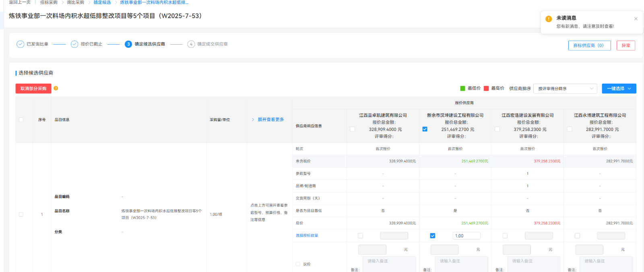Click the orange warning icon in 未读消息 notification
The height and width of the screenshot is (272, 644).
click(x=549, y=19)
